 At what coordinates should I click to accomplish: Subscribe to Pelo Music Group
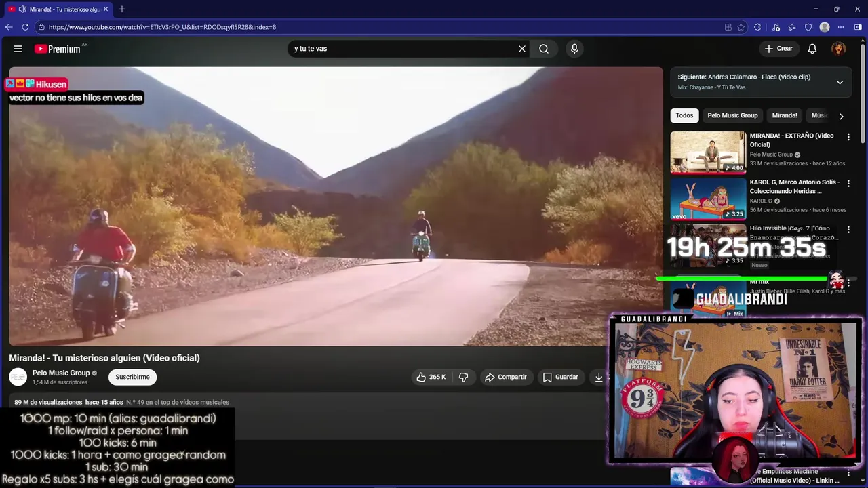tap(132, 377)
